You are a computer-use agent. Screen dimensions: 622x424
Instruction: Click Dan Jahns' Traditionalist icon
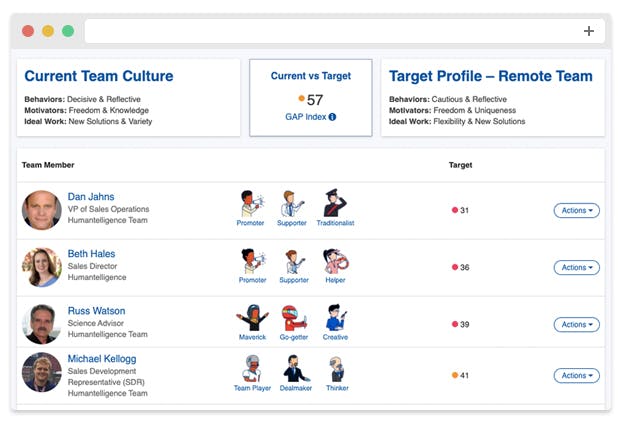coord(335,204)
